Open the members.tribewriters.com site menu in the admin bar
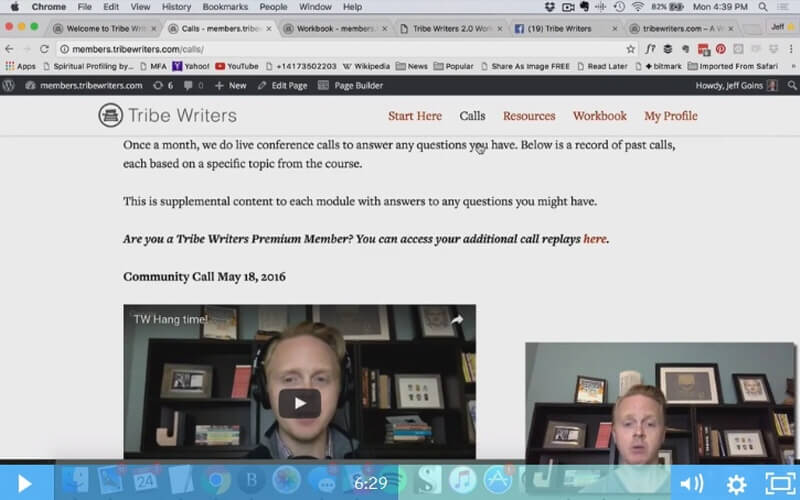 (84, 86)
